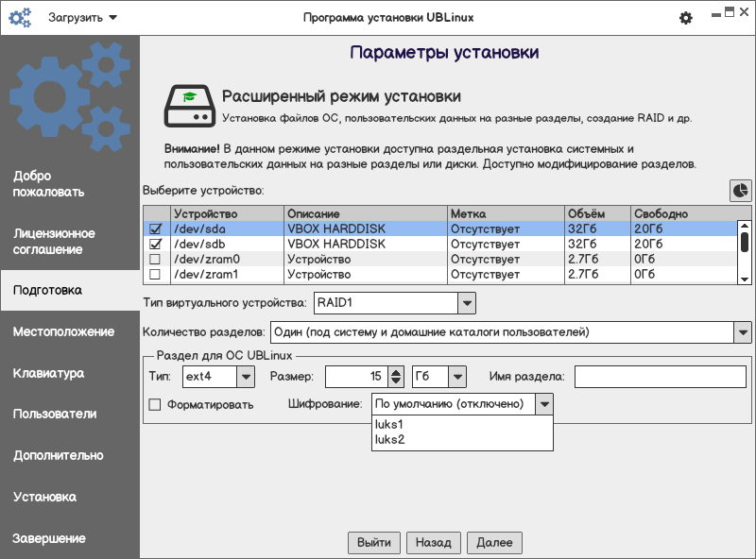Image resolution: width=756 pixels, height=559 pixels.
Task: Open the settings gear in title bar
Action: [686, 18]
